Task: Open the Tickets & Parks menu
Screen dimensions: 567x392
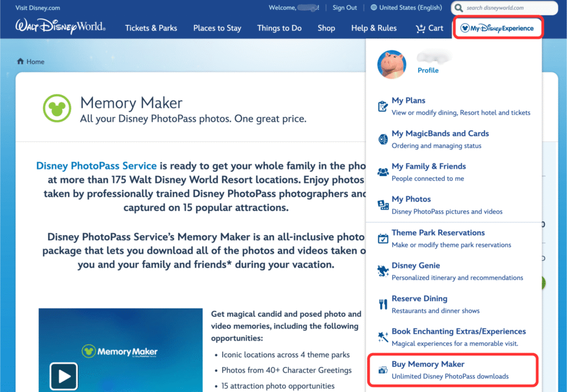Action: [x=151, y=28]
